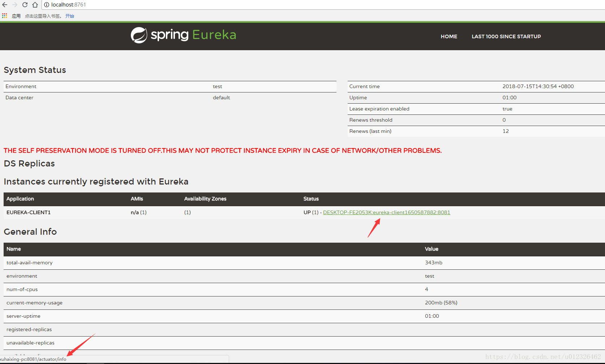Go back using the browser back arrow

point(5,5)
